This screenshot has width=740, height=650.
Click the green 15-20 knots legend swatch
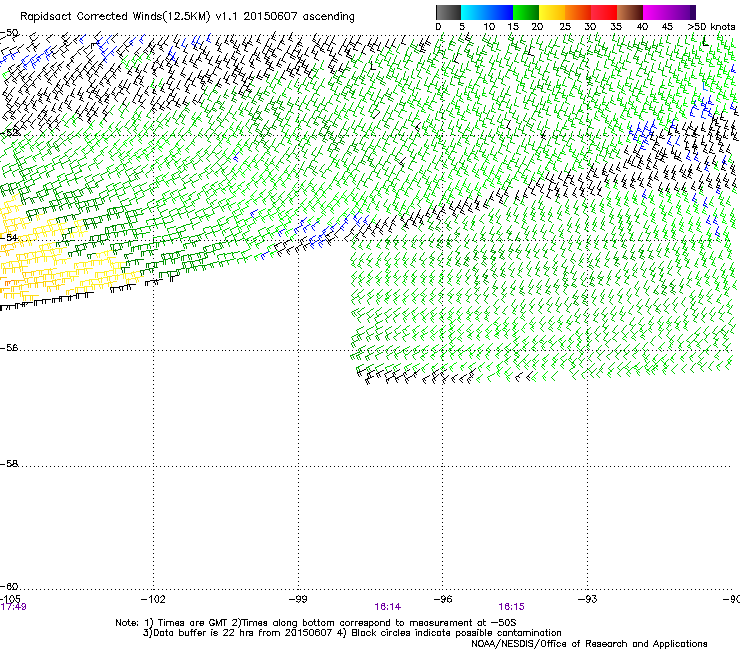526,12
